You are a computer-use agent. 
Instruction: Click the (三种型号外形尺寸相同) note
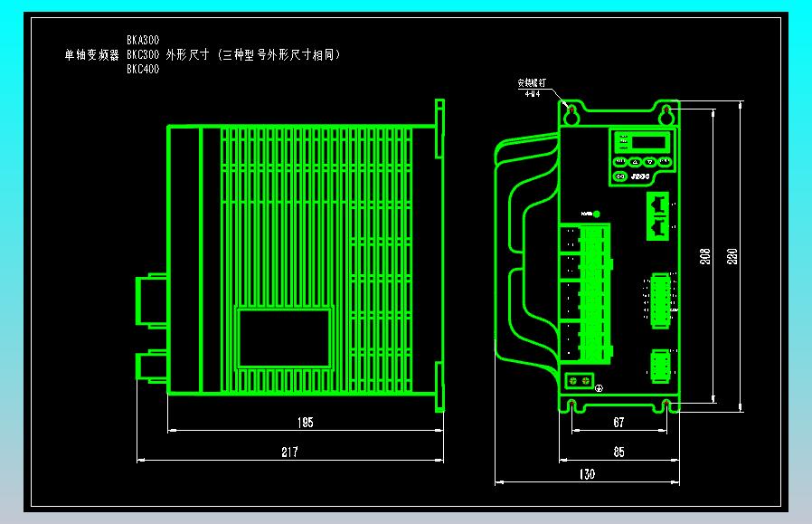pos(279,55)
